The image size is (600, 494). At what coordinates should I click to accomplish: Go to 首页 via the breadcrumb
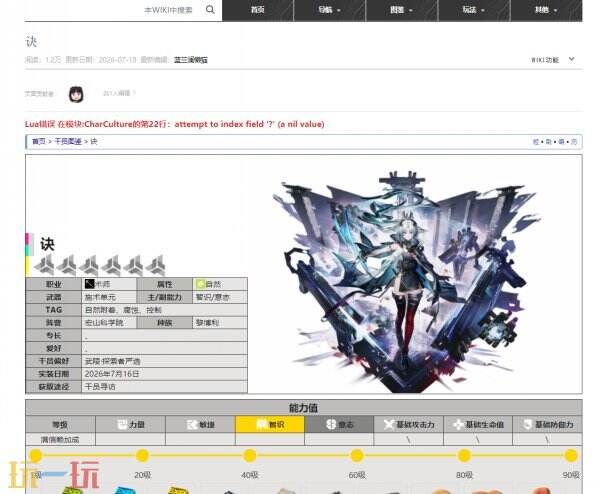click(x=39, y=142)
